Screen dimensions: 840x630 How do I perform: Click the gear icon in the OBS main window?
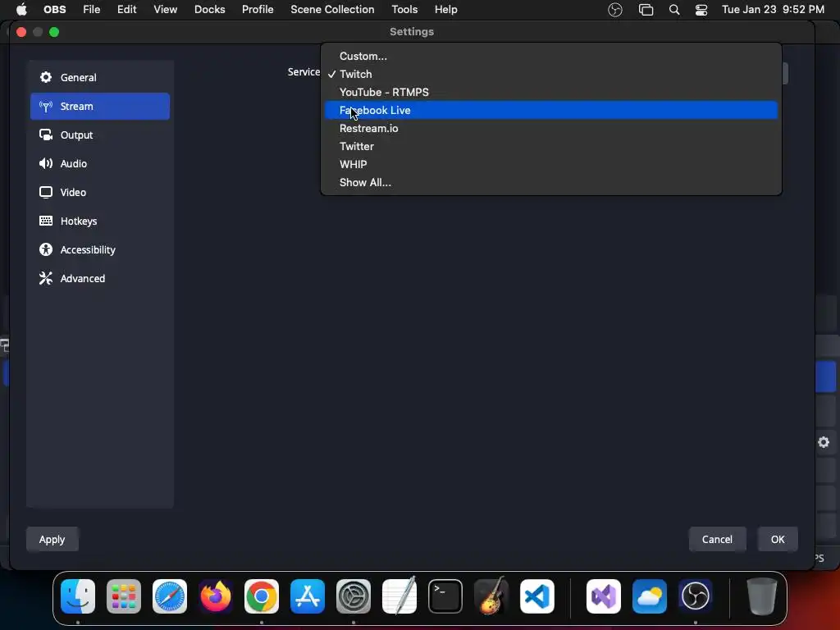point(824,442)
